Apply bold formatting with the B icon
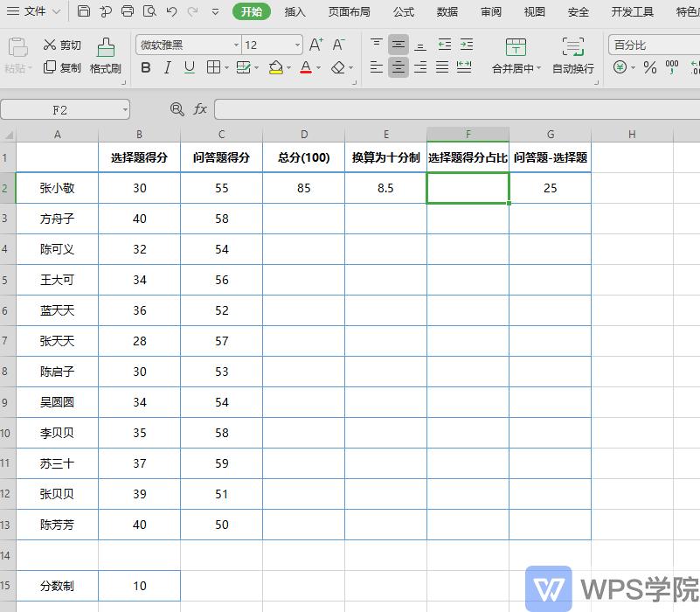The height and width of the screenshot is (612, 700). [145, 68]
